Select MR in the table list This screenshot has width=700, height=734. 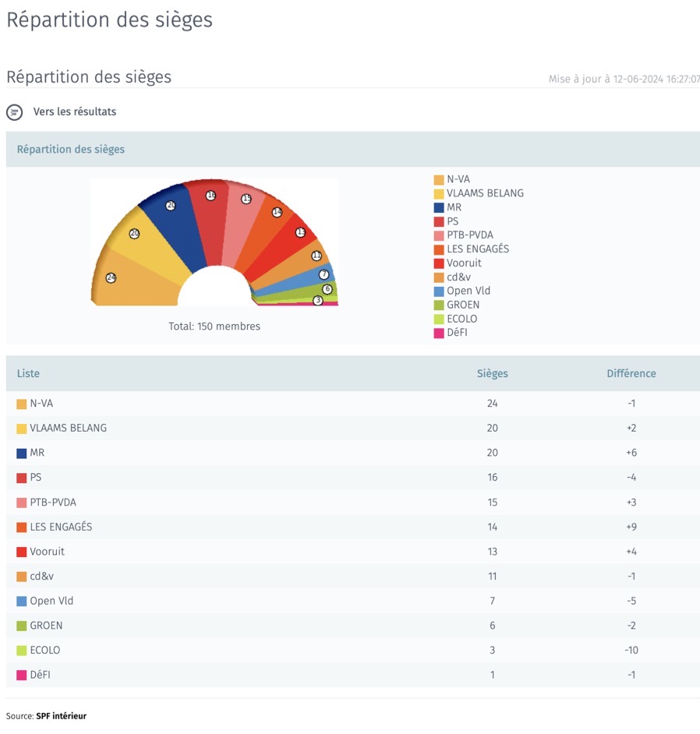(37, 453)
